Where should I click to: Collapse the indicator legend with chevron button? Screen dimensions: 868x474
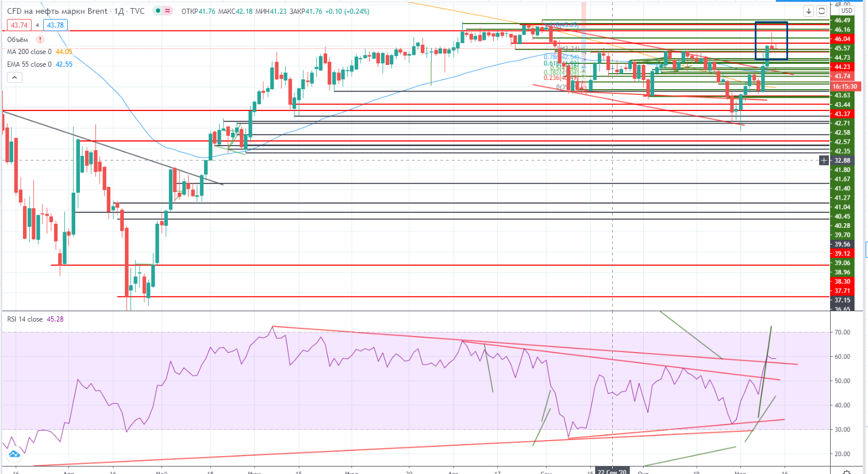pyautogui.click(x=14, y=78)
